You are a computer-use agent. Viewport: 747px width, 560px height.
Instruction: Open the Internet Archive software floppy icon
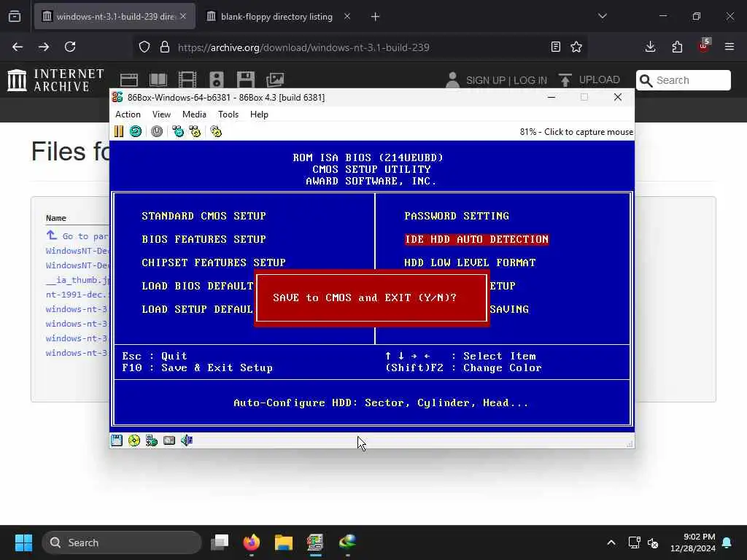coord(246,80)
